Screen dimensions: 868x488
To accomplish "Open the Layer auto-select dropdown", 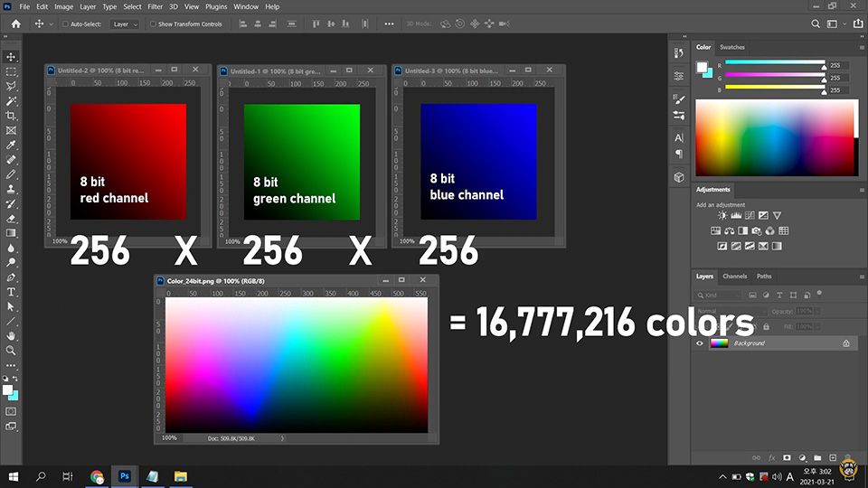I will [x=125, y=24].
